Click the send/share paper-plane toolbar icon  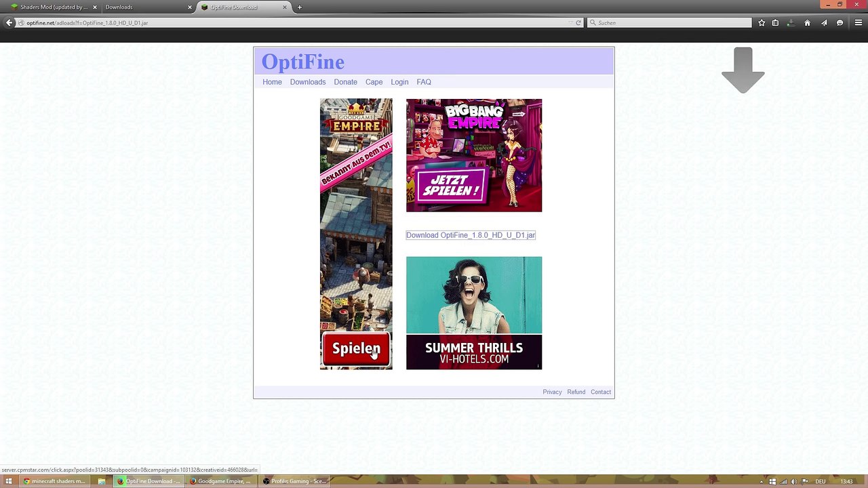click(824, 22)
